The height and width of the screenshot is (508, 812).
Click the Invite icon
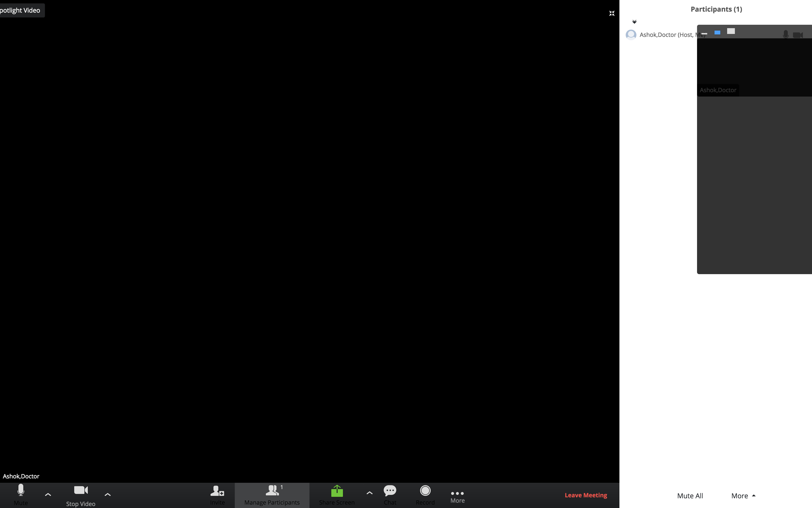tap(217, 494)
